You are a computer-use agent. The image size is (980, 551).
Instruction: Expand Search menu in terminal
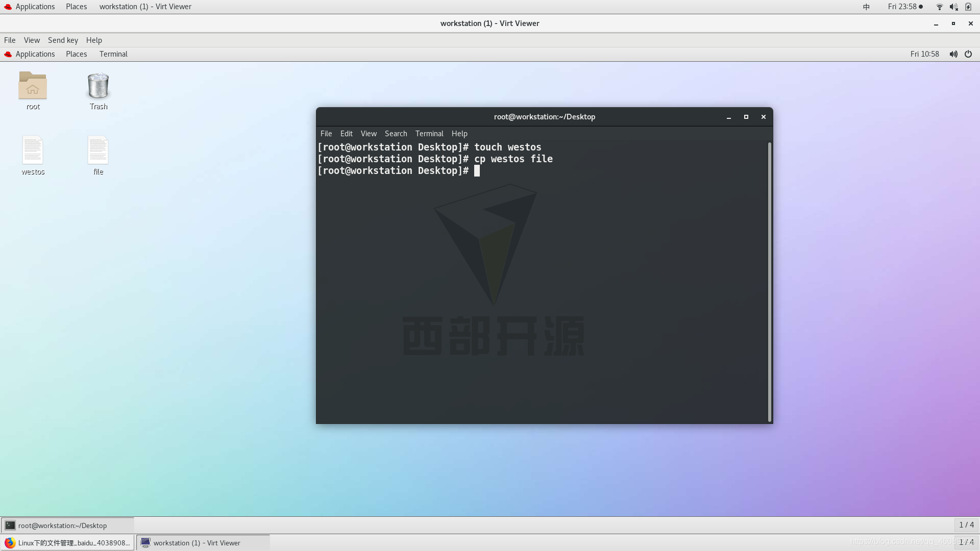coord(396,133)
